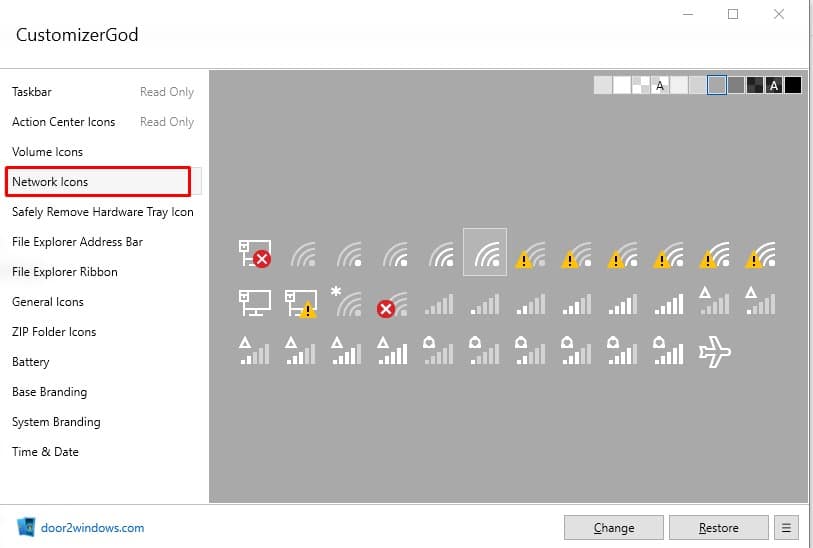This screenshot has width=813, height=548.
Task: Select the Wi-Fi icon with asterisk
Action: pos(346,301)
